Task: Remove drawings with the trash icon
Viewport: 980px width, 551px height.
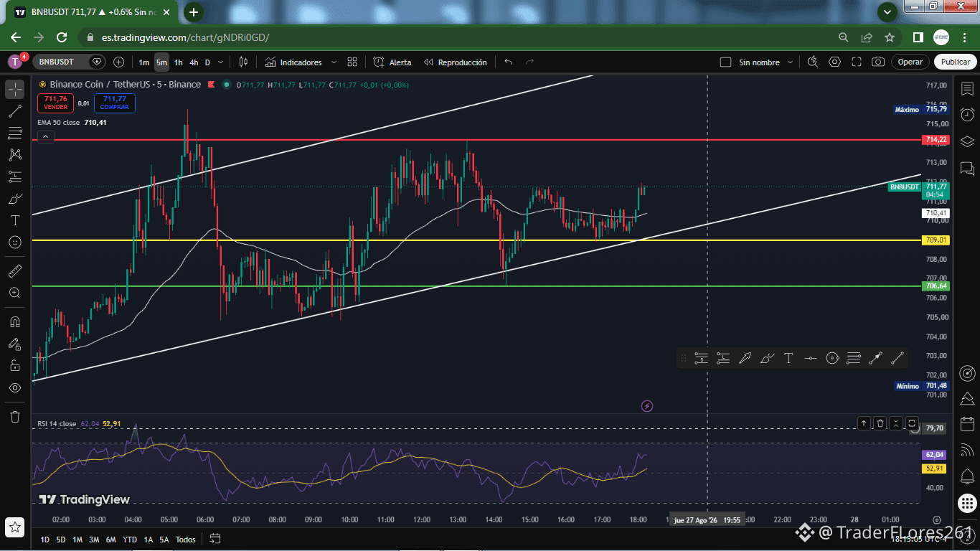Action: pyautogui.click(x=15, y=416)
